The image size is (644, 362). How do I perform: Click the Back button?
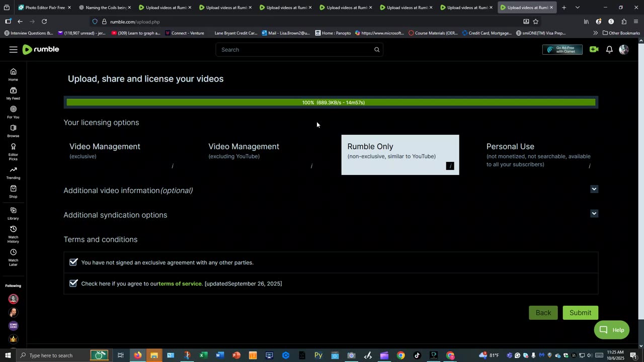pos(543,313)
